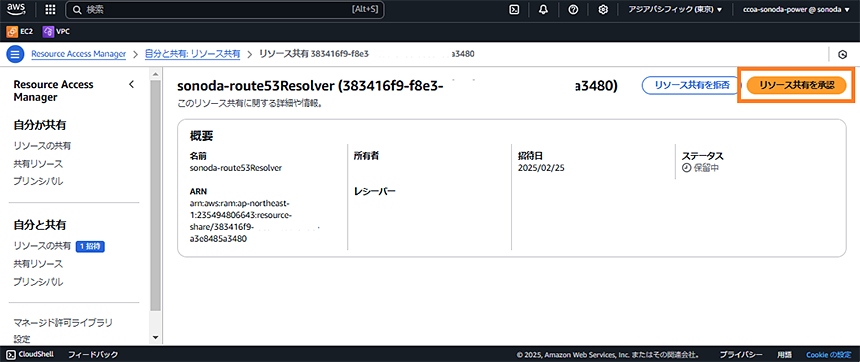Image resolution: width=860 pixels, height=362 pixels.
Task: Click the Resource Access Manager sidebar title
Action: click(53, 90)
